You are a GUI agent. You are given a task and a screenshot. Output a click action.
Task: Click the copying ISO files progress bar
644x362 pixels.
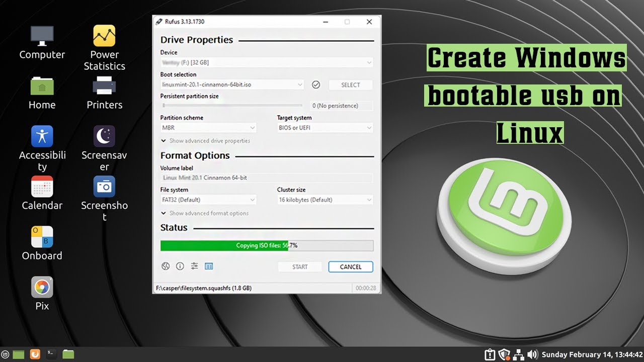tap(267, 245)
